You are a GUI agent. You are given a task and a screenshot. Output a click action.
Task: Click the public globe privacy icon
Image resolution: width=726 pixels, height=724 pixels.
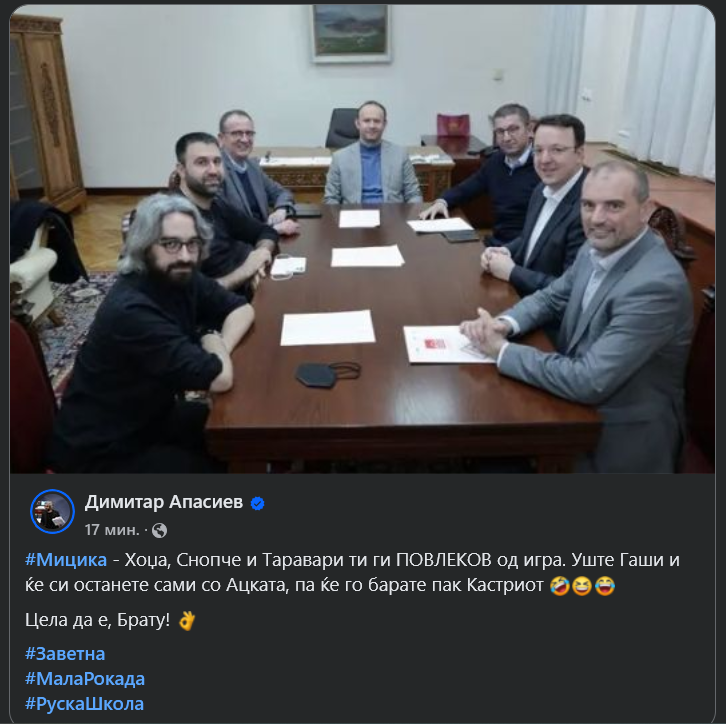159,530
